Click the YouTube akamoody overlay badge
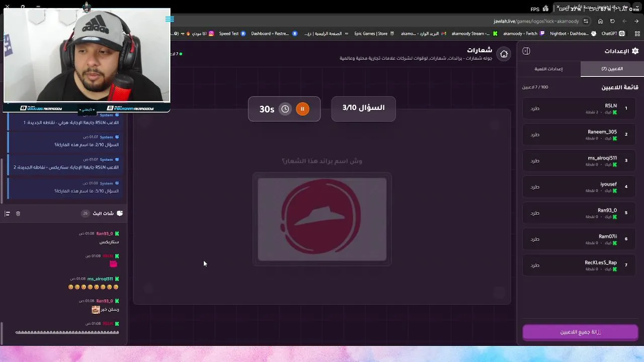Viewport: 644px width, 362px height. (x=41, y=109)
